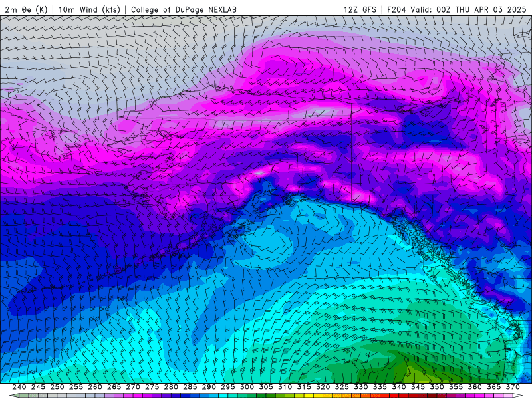Select the 280 color scale number
Viewport: 532px width, 399px height.
(171, 387)
